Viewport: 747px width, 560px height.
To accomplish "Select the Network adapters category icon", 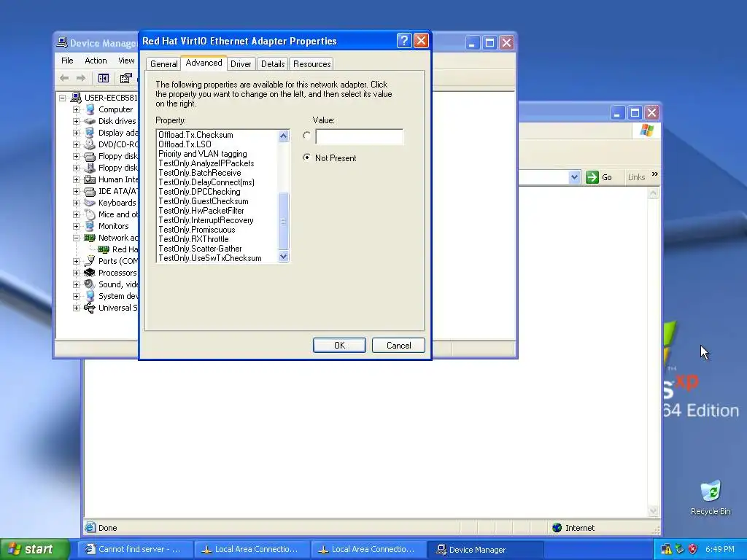I will click(x=90, y=238).
